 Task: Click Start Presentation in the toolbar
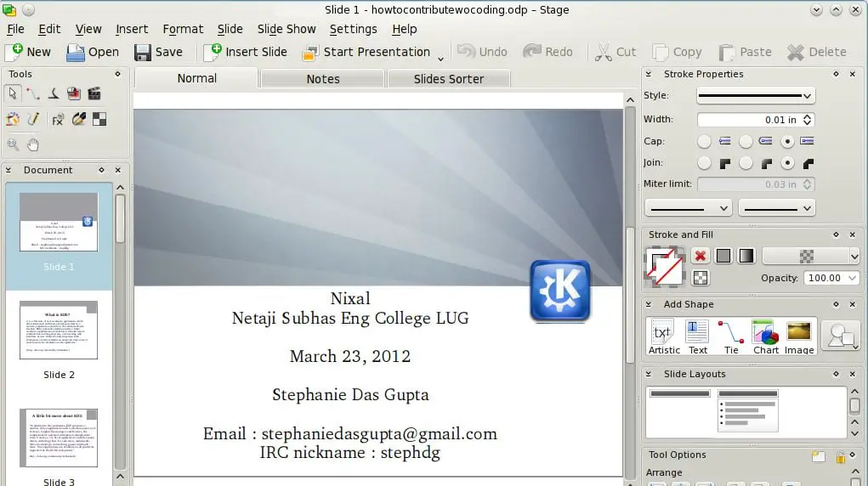366,52
